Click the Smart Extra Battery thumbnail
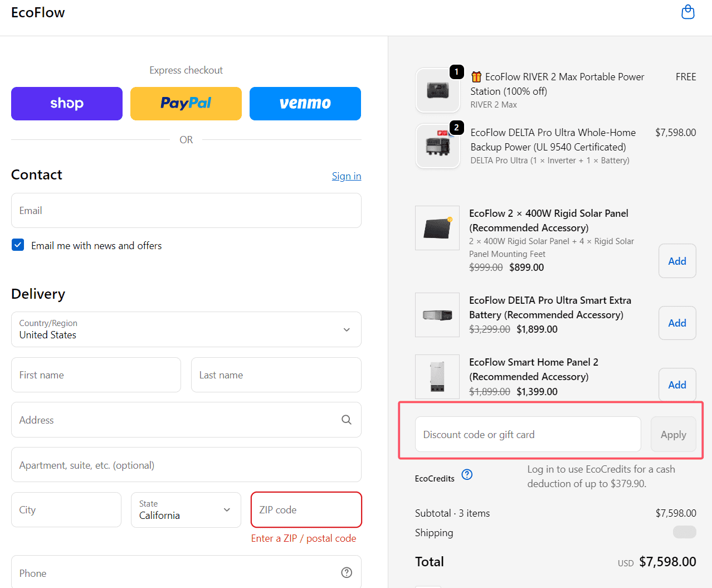The width and height of the screenshot is (712, 588). (x=437, y=315)
